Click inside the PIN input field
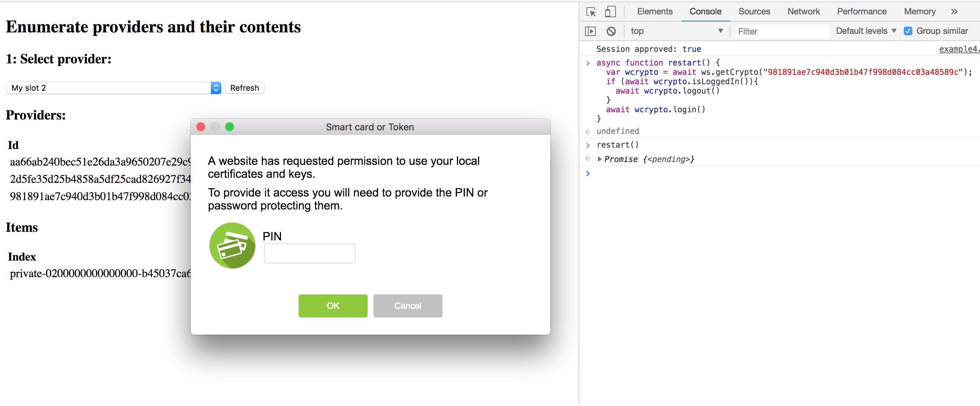This screenshot has width=980, height=406. click(309, 253)
